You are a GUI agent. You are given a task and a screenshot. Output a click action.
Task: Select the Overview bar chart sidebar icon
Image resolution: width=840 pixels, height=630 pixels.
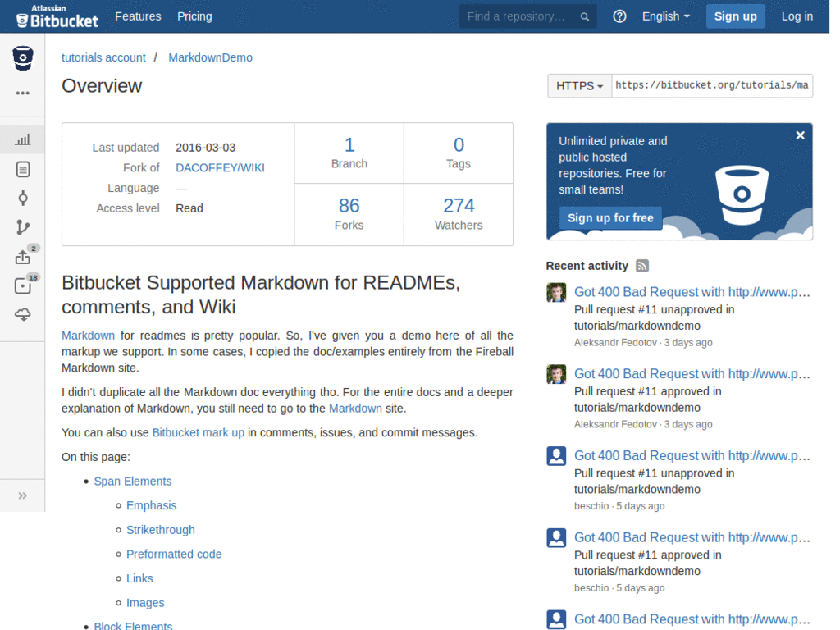(22, 139)
